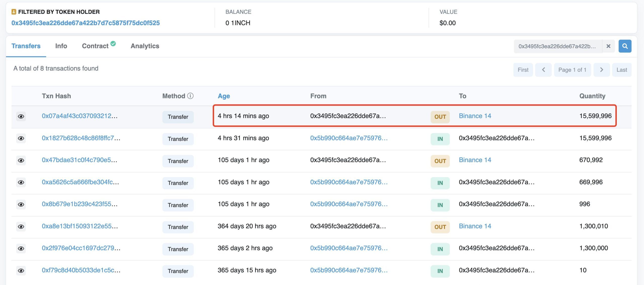644x285 pixels.
Task: Go to next page with right chevron
Action: (601, 70)
